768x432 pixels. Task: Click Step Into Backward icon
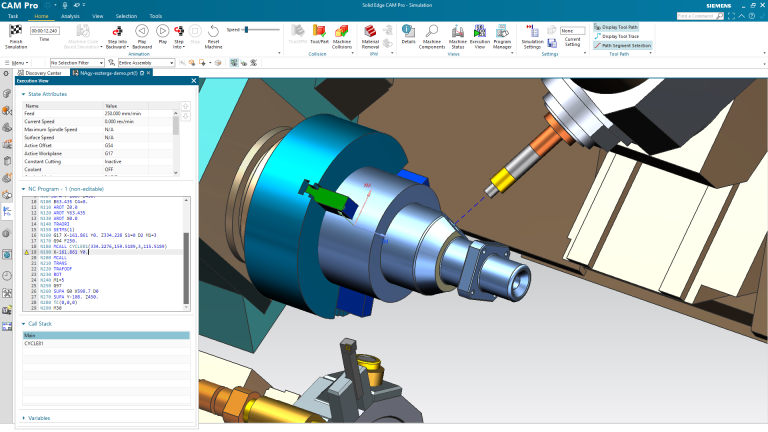117,31
